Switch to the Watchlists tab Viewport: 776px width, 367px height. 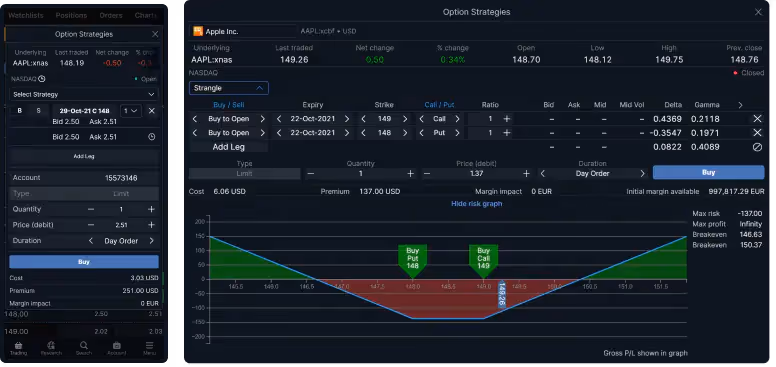click(x=26, y=15)
